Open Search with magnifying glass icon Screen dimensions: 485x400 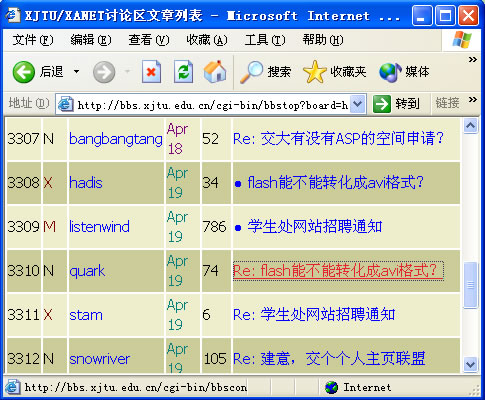point(251,72)
